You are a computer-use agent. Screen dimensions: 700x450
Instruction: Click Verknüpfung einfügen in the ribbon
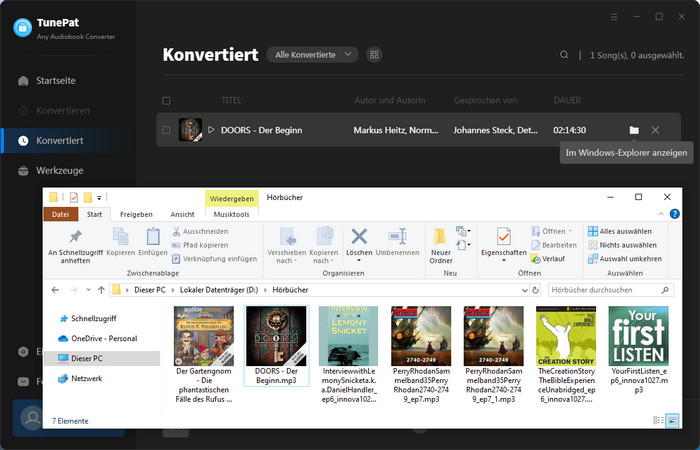[x=214, y=258]
